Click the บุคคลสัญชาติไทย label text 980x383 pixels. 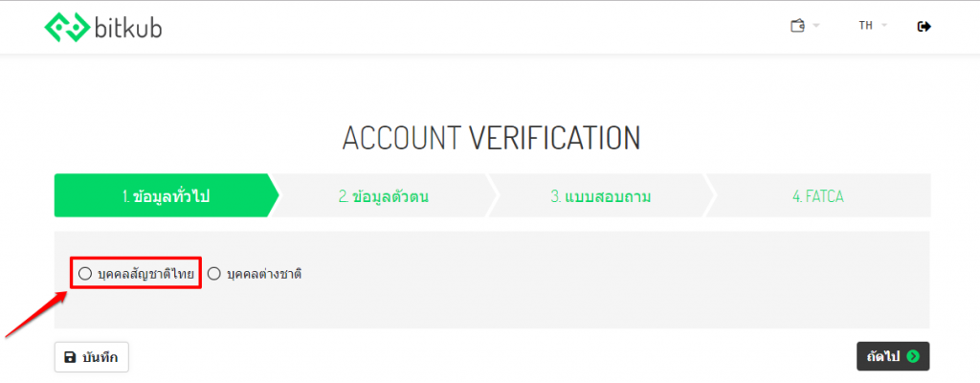[x=145, y=274]
